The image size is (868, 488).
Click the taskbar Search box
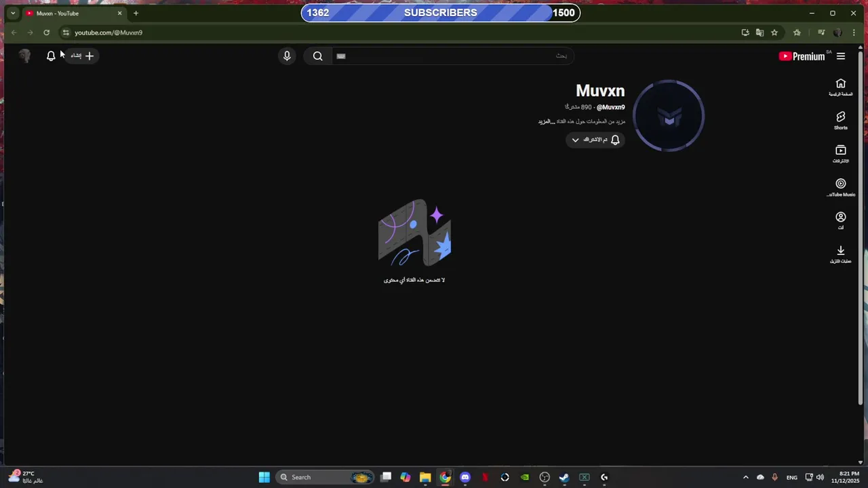(326, 477)
